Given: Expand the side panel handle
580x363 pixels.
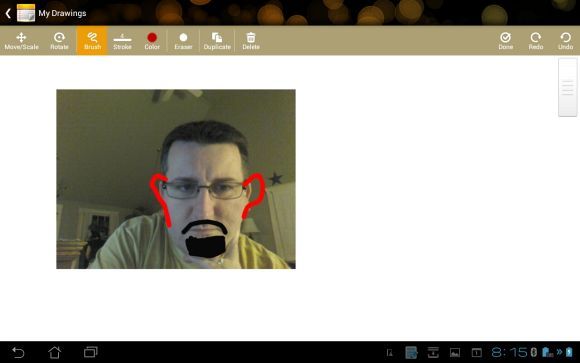Looking at the screenshot, I should click(568, 87).
